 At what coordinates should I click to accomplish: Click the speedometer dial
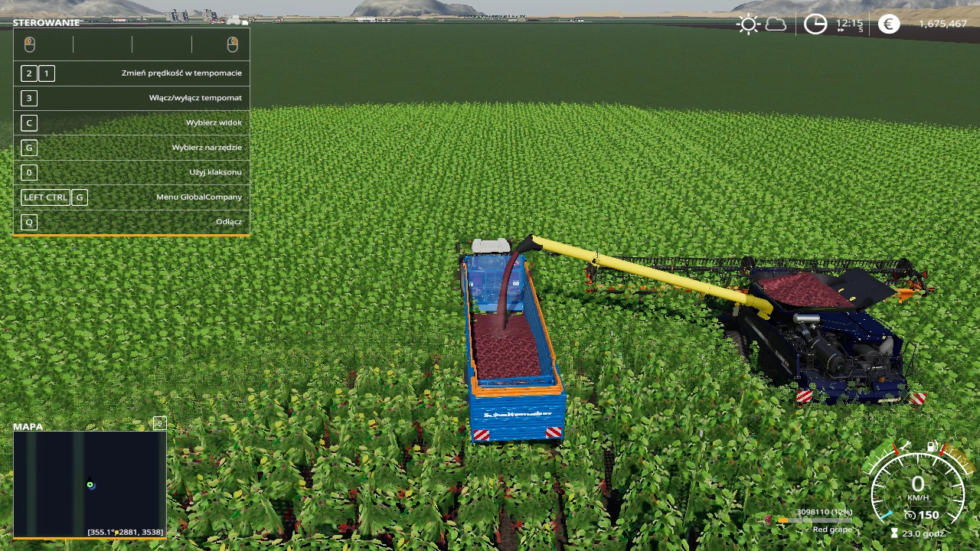[x=917, y=490]
